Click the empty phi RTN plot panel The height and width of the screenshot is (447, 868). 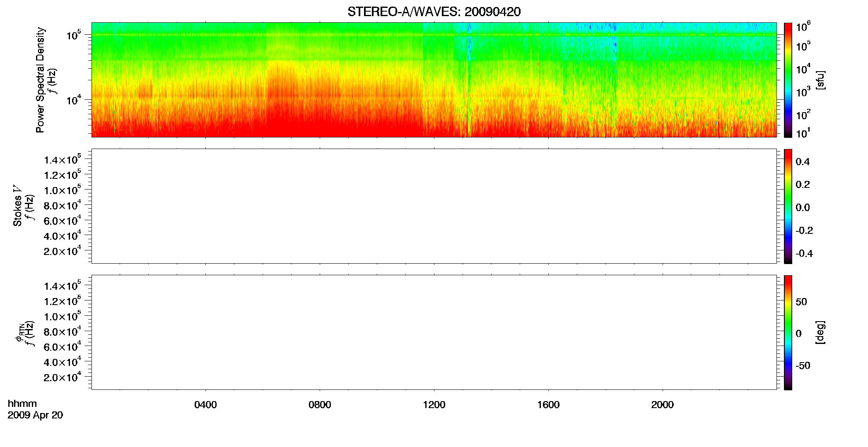(434, 332)
